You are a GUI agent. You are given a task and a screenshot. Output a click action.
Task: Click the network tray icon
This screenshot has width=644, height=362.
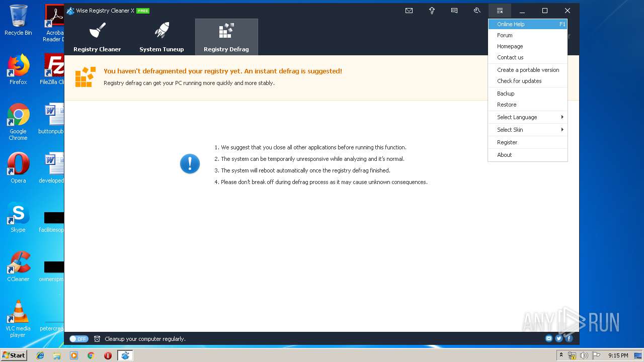572,355
